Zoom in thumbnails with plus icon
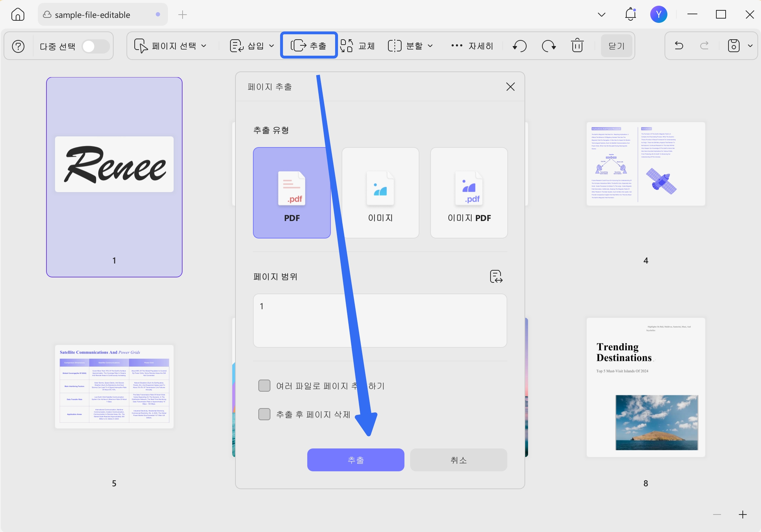The width and height of the screenshot is (761, 532). click(743, 515)
